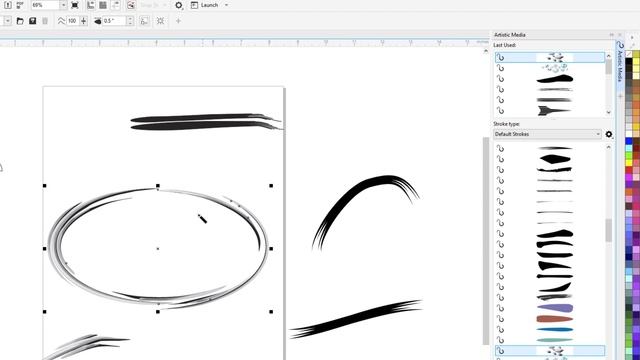Click the Publish to PDF icon
Image resolution: width=640 pixels, height=360 pixels.
[20, 5]
